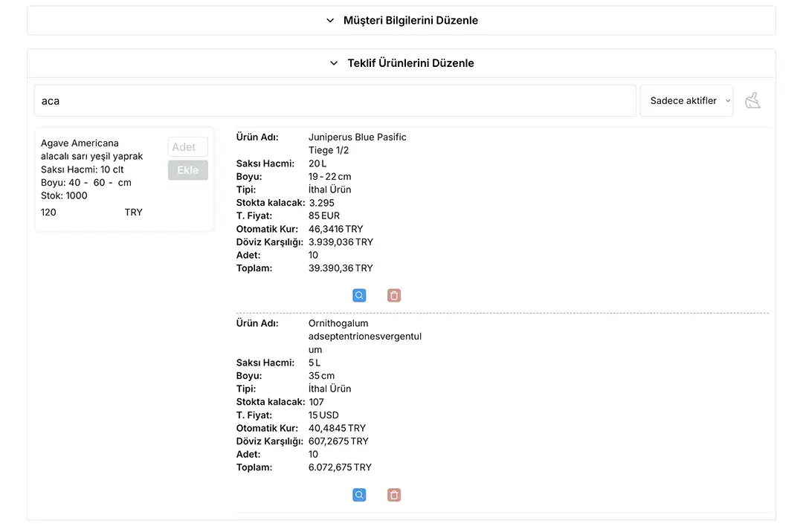Viewport: 803px width, 532px height.
Task: Open the magnifier icon for Ornithogalum item
Action: click(359, 495)
